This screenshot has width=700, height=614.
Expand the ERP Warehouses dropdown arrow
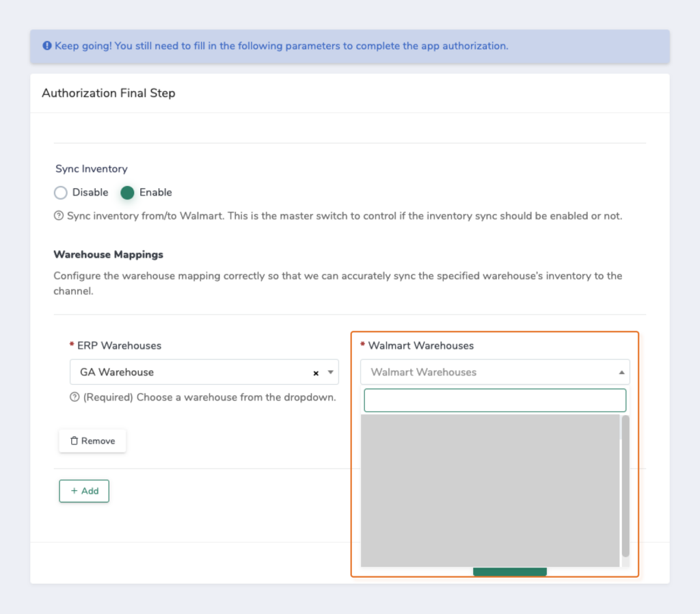coord(330,372)
